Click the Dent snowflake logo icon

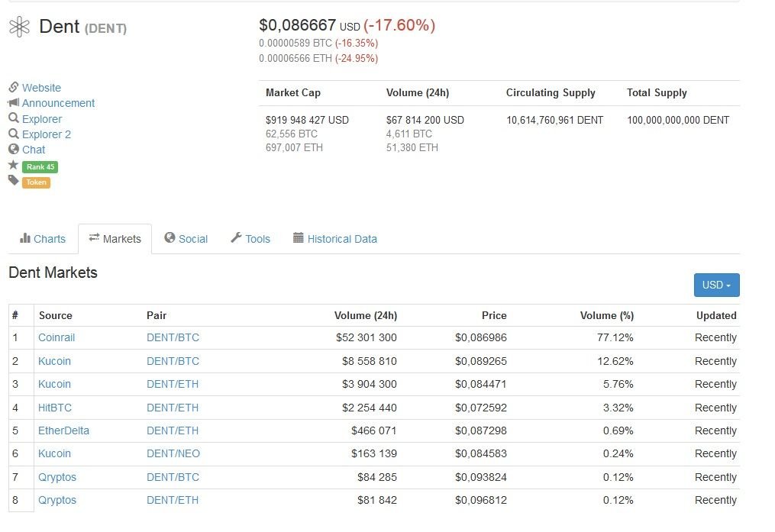[19, 27]
